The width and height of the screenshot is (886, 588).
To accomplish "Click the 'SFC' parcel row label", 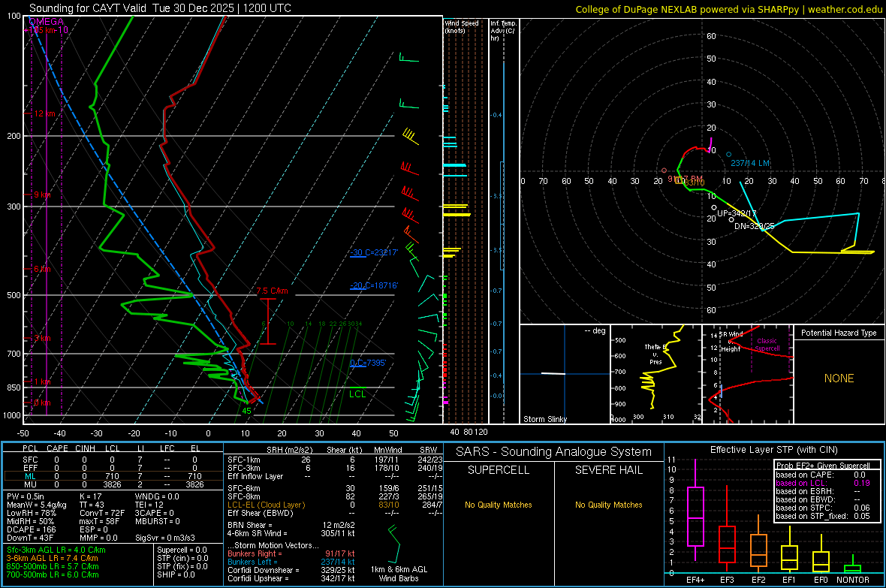I will 30,460.
